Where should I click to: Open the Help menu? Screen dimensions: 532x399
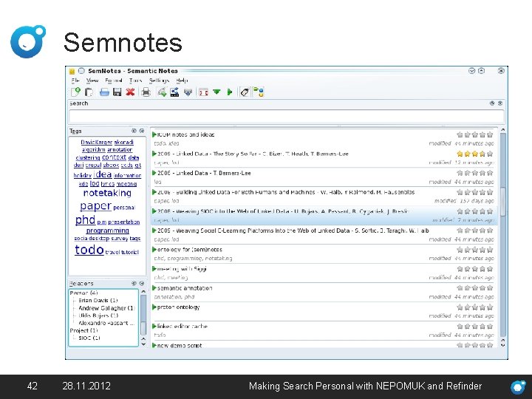[x=182, y=81]
